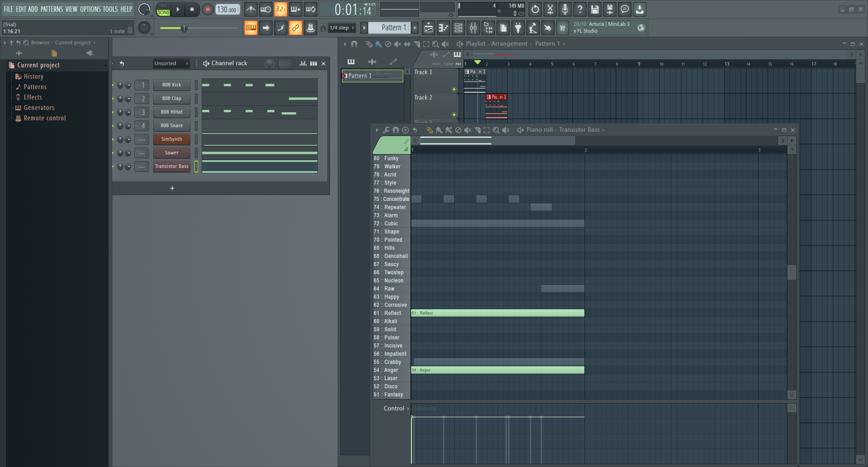Image resolution: width=868 pixels, height=467 pixels.
Task: Open the Piano roll options menu arrow
Action: coord(377,130)
